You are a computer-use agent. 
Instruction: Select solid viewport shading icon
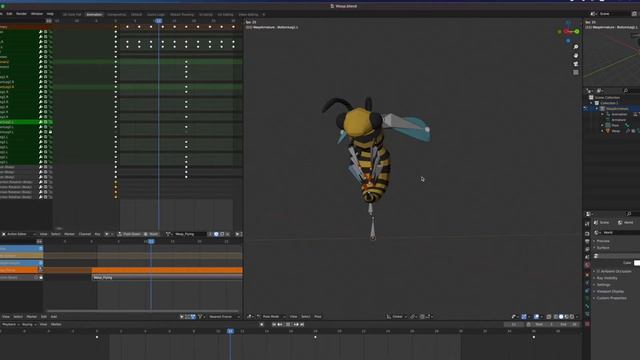click(561, 317)
